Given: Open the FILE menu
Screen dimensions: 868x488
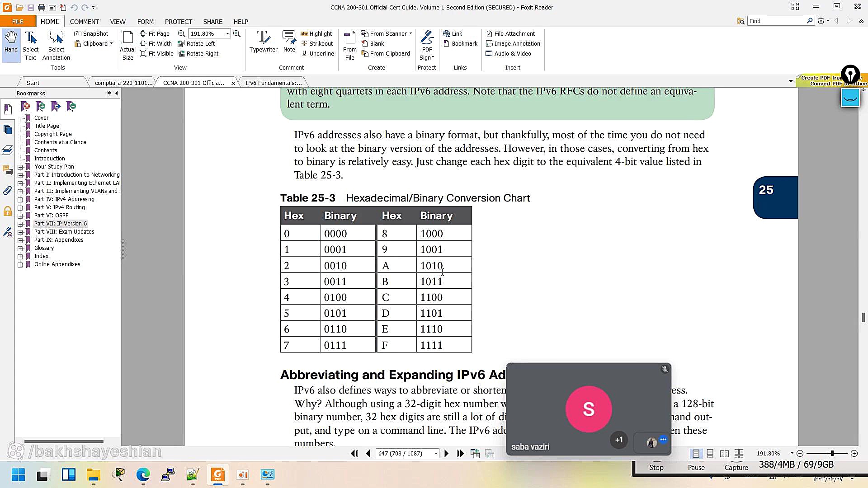Looking at the screenshot, I should point(18,21).
